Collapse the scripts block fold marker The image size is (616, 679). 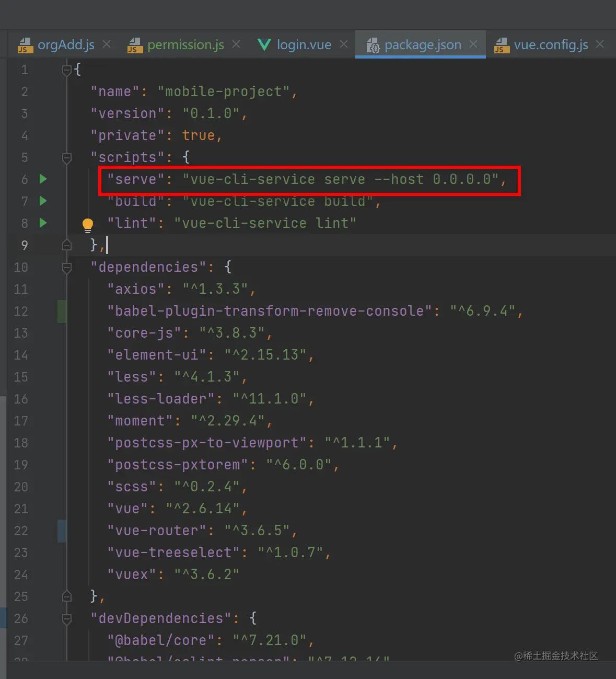66,157
